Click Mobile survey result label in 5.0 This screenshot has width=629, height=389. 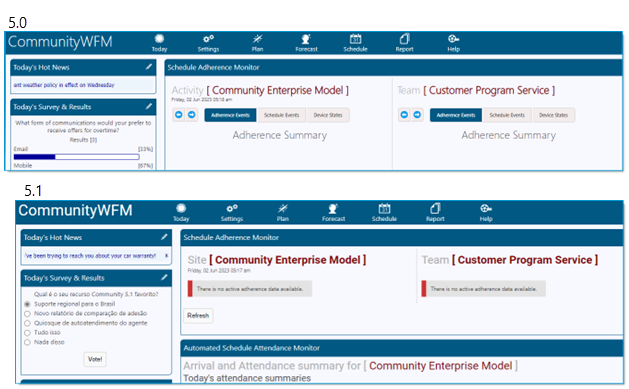pyautogui.click(x=23, y=166)
